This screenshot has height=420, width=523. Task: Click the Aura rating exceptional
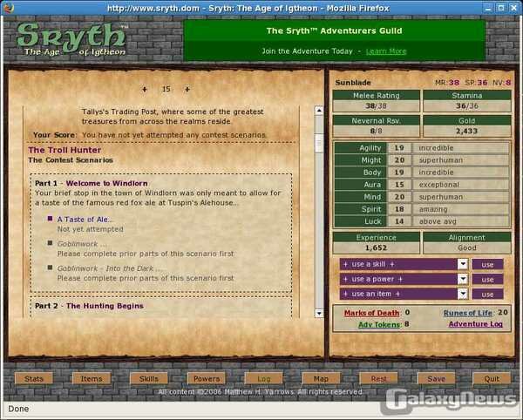pos(438,185)
